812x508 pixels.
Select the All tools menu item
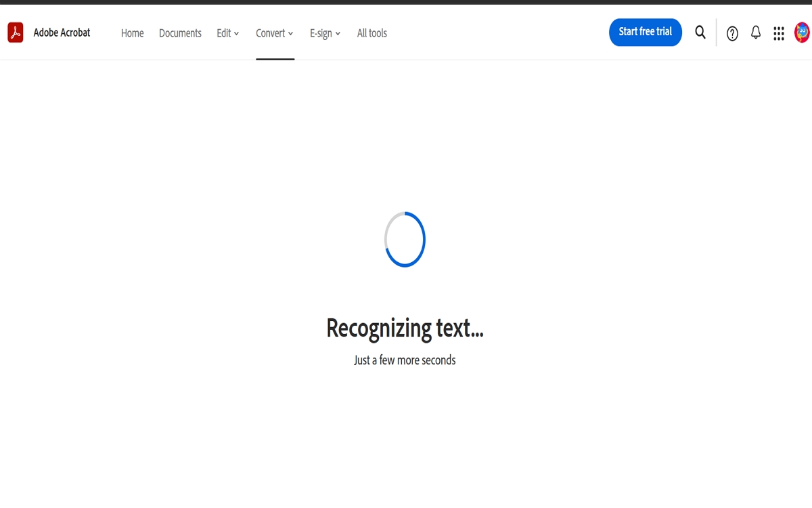point(371,33)
